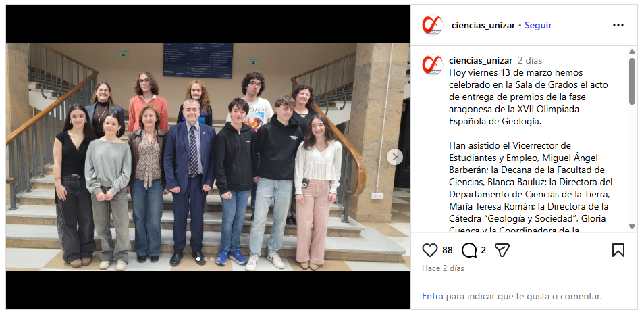Go to next photo with right chevron

(x=395, y=157)
